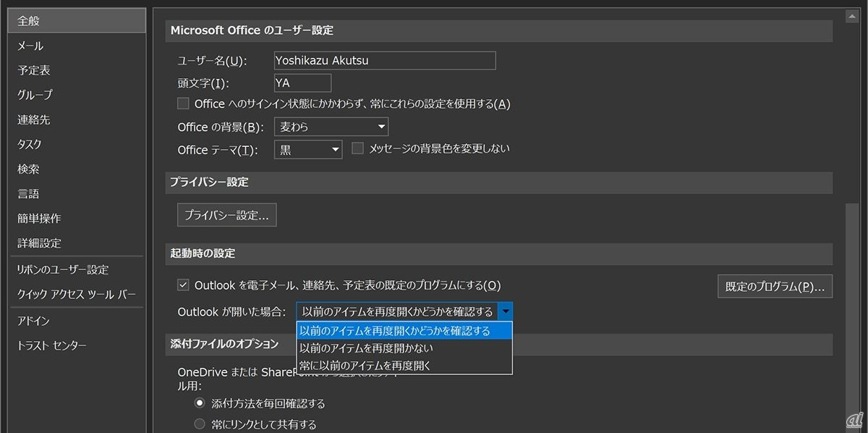Select 添付方法を毎回確認する radio button
Screen dimensions: 868x433
pos(200,403)
